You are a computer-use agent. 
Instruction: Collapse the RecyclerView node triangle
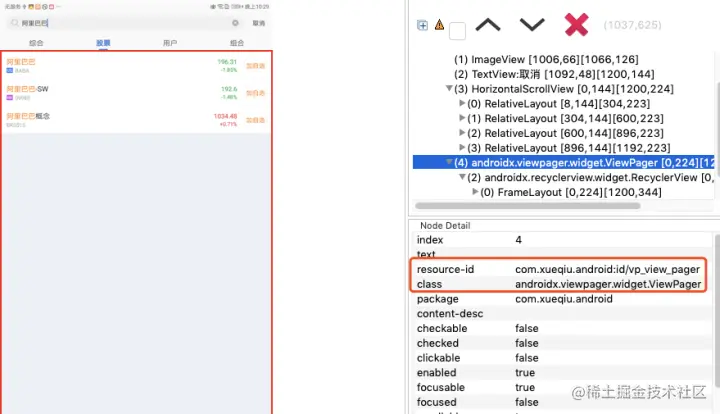[462, 177]
